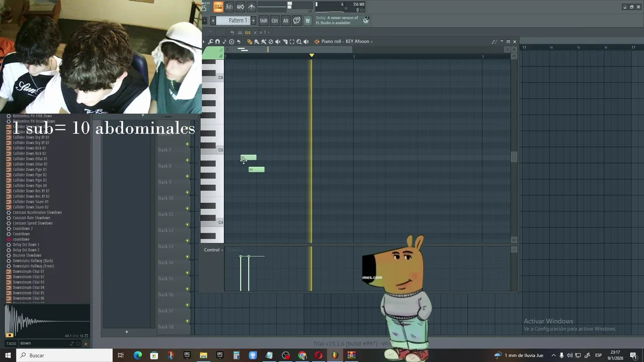644x362 pixels.
Task: Toggle piano roll magnet snap icon
Action: (217, 42)
